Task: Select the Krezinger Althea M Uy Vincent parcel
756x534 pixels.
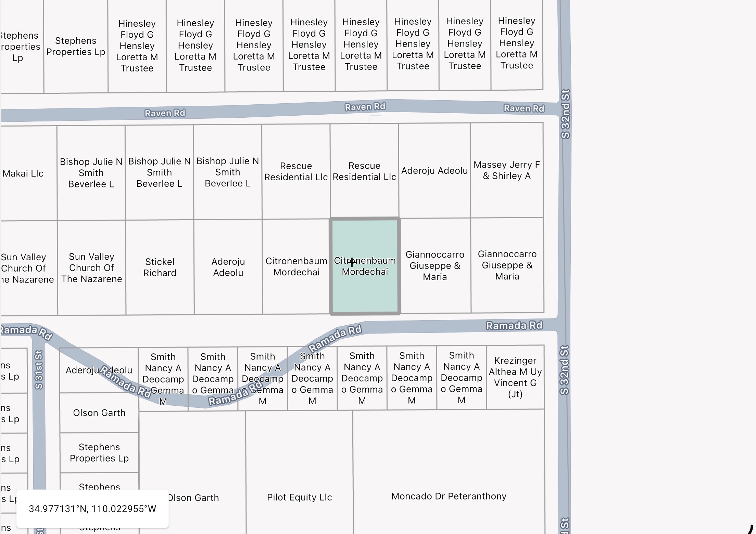Action: pyautogui.click(x=515, y=377)
